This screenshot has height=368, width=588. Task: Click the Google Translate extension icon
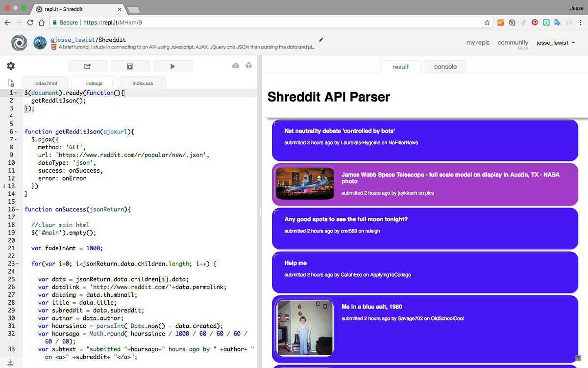557,23
